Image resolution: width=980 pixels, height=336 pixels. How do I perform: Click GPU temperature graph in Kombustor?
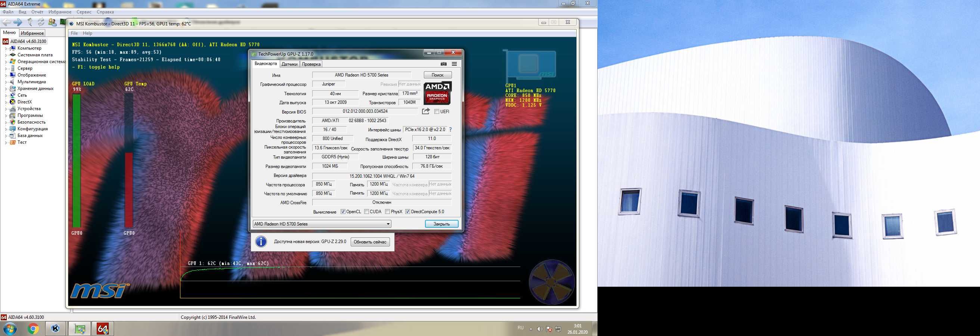pos(350,282)
